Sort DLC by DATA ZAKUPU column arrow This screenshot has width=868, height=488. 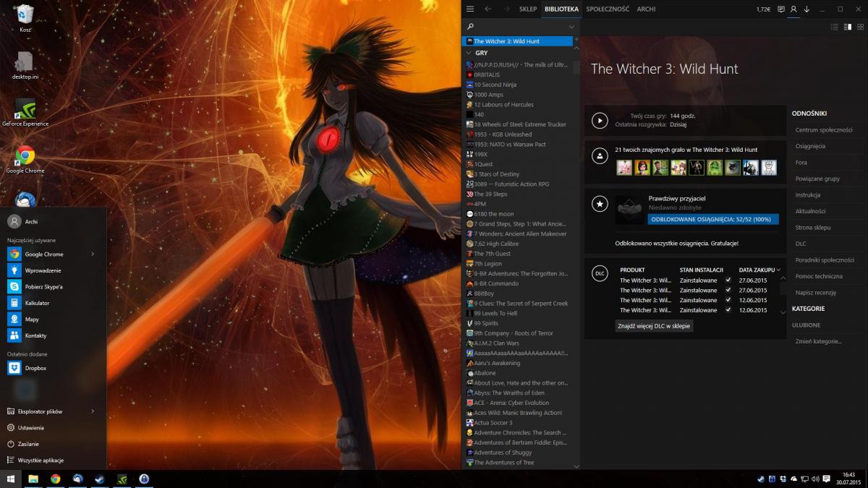(778, 270)
